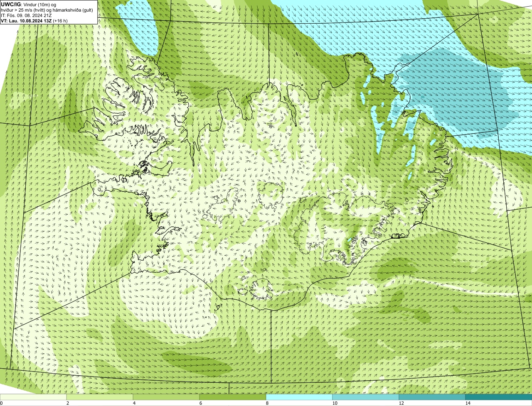Click the line 'IT: Fös. 09. 08. 2024 21Z'

click(x=26, y=15)
